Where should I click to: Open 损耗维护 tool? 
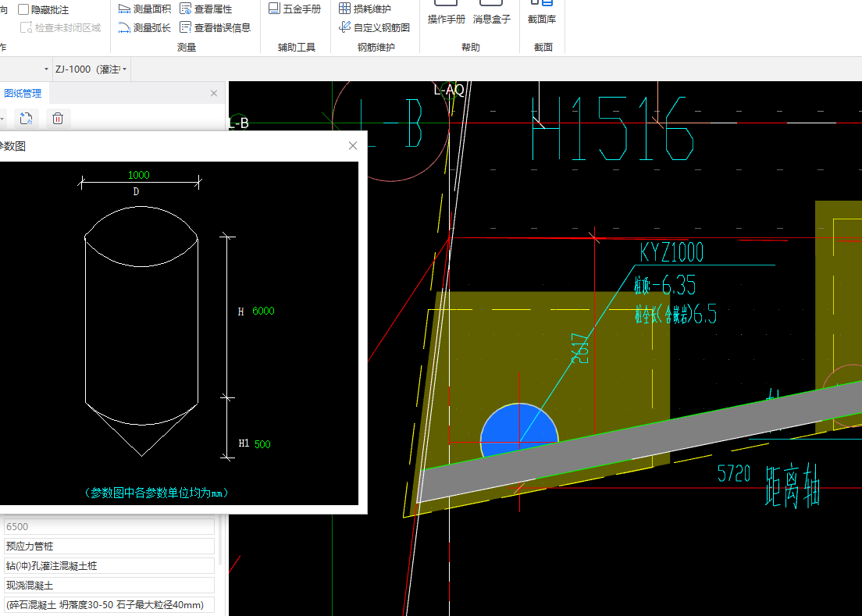365,9
